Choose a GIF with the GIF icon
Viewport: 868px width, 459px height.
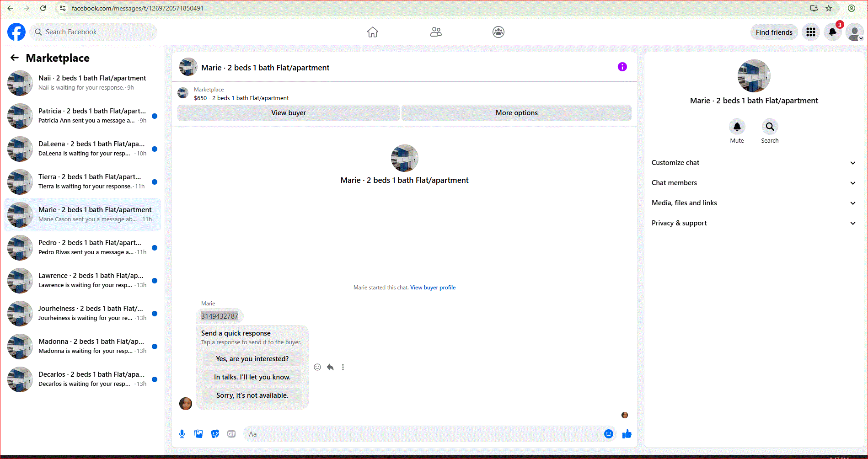pos(231,434)
